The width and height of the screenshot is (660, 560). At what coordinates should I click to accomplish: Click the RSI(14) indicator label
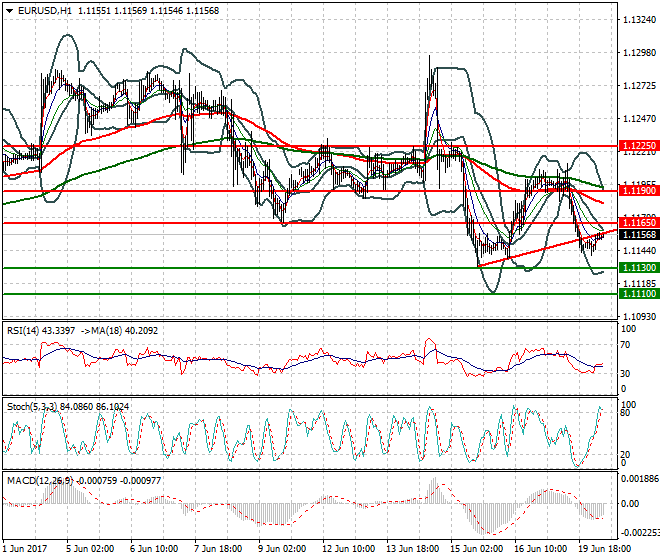27,329
